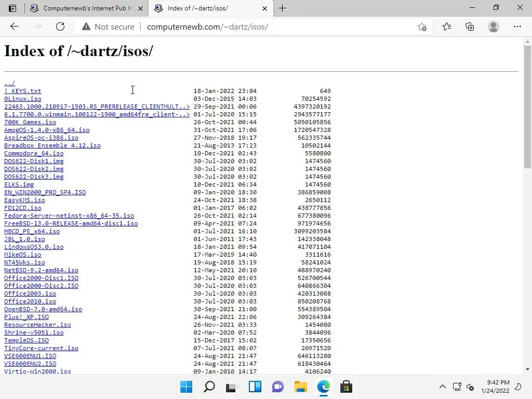Open the Favorites list
Screen dimensions: 532x399
tap(447, 26)
